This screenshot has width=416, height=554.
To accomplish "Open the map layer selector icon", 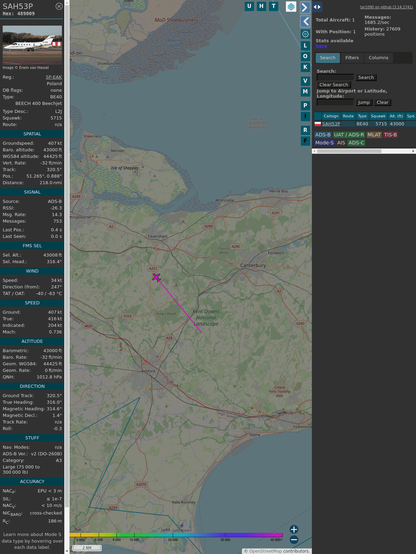I will click(x=291, y=6).
